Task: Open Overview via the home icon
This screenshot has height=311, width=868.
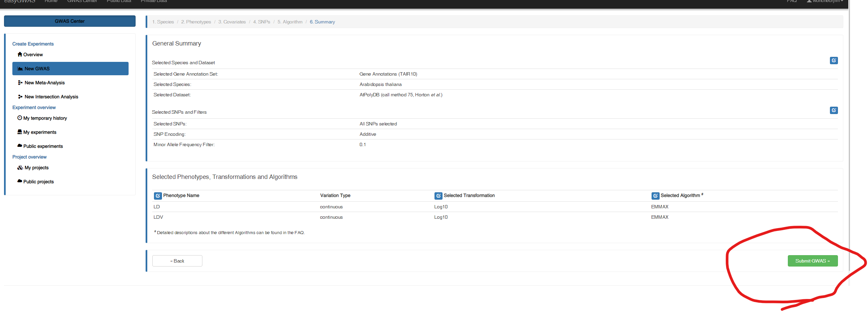Action: [x=20, y=54]
